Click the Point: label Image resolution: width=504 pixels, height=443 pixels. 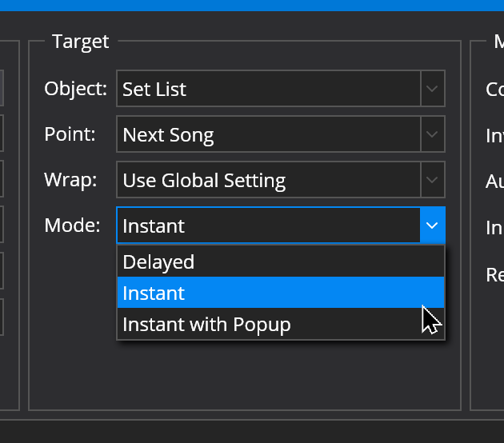coord(70,134)
